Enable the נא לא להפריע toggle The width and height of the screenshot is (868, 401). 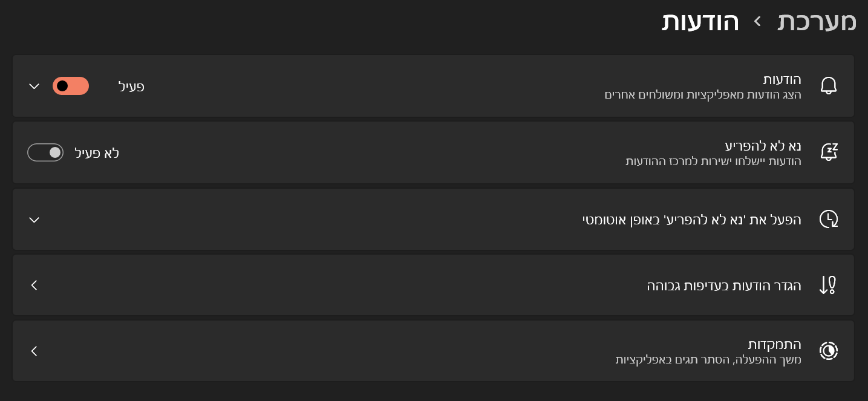[45, 152]
